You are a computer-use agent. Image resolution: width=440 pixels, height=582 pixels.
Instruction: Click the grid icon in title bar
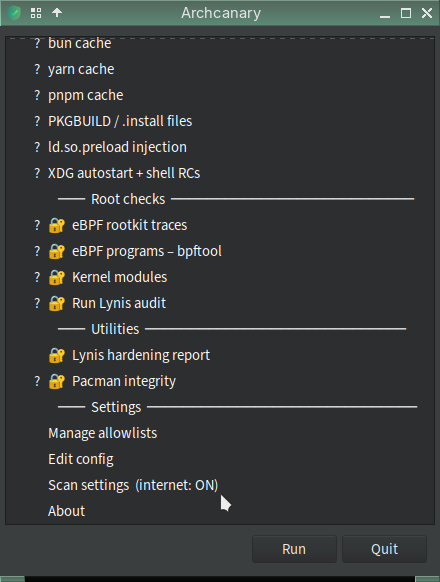coord(36,13)
